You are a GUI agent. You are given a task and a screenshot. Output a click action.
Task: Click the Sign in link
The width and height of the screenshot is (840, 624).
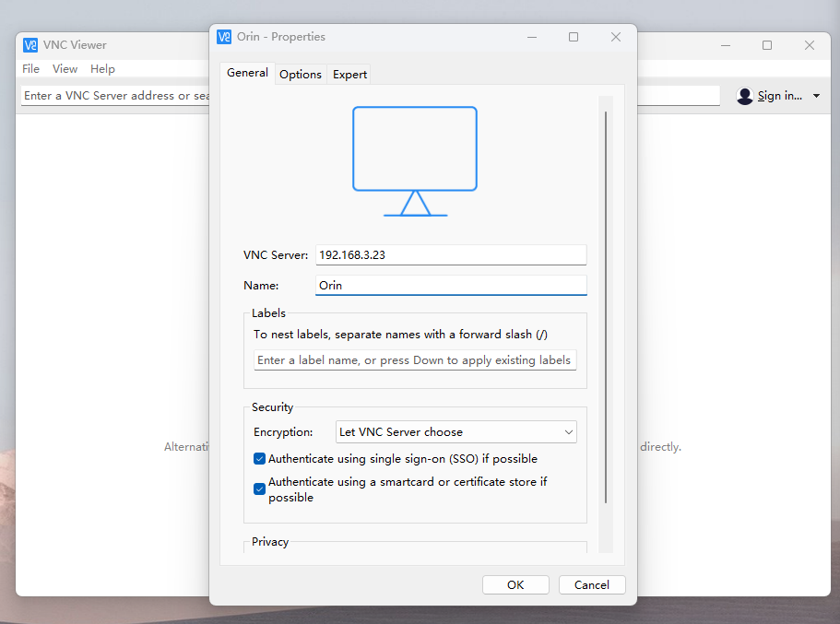(779, 96)
